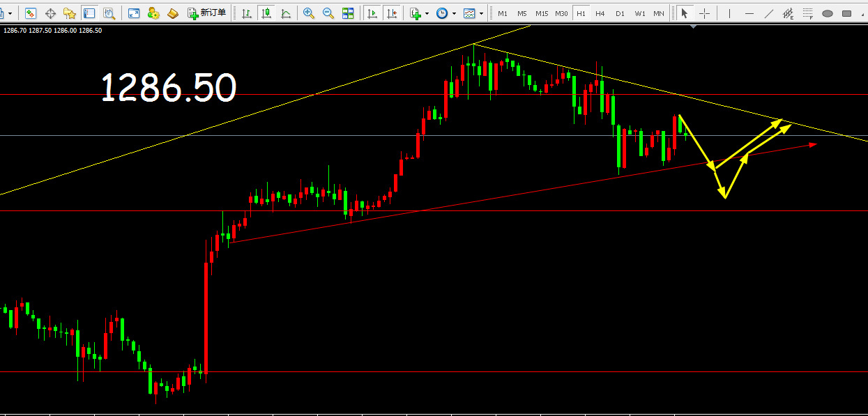Open MetaEditor with the yellow book icon

(x=173, y=13)
